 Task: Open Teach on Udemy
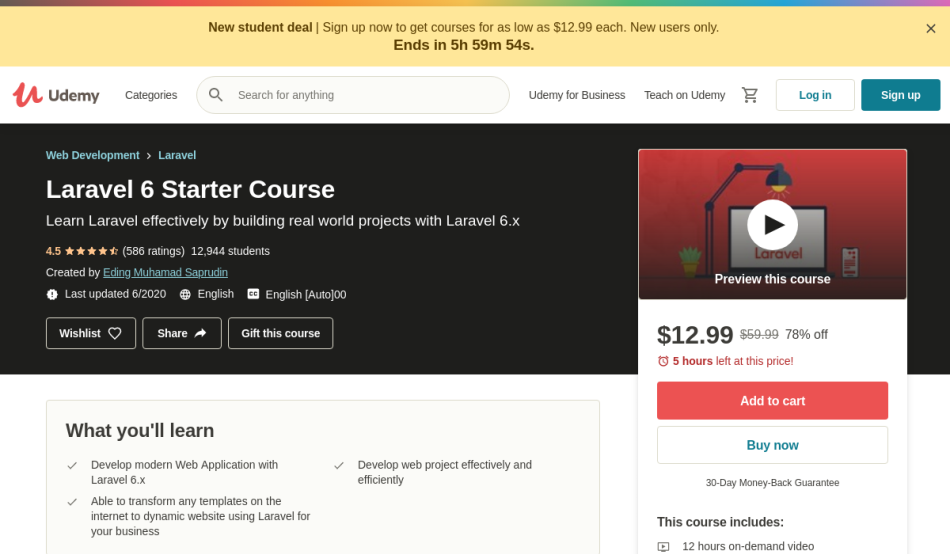pos(684,95)
